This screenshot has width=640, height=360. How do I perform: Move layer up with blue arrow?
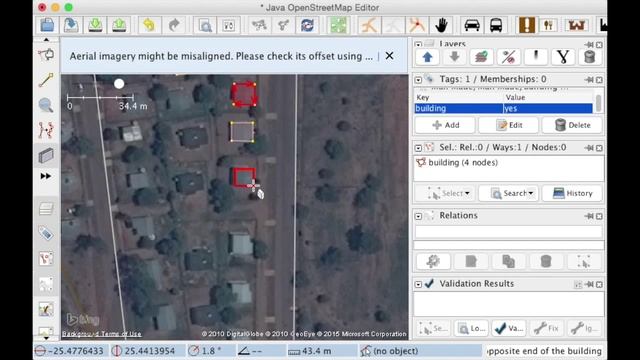point(427,57)
